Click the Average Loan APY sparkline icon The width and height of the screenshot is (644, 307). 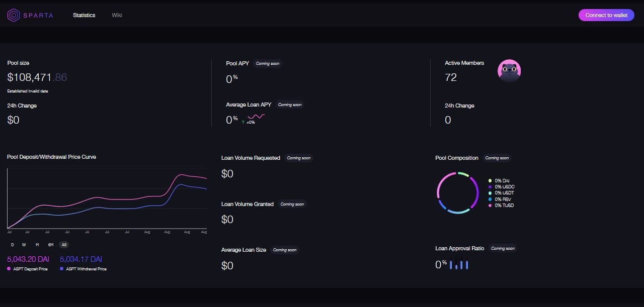click(256, 118)
